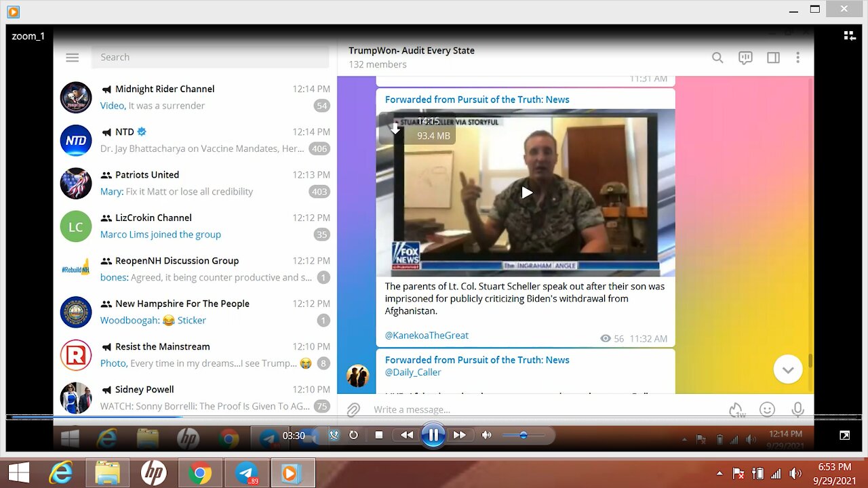Play the Fox News video in chat

526,193
